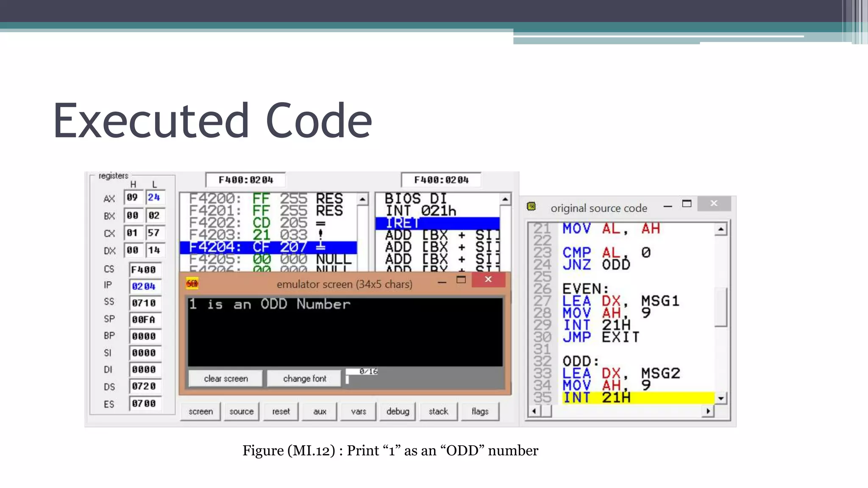Click the memory address box above memory list
Image resolution: width=868 pixels, height=488 pixels.
point(245,180)
